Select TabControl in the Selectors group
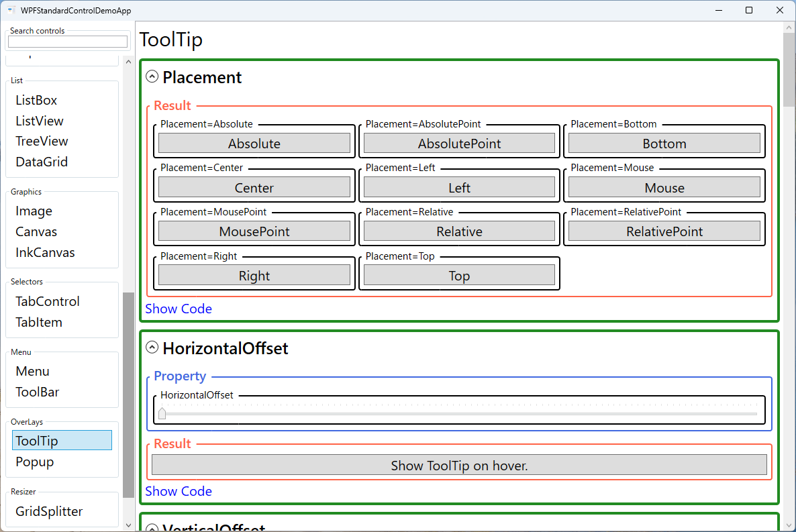Image resolution: width=796 pixels, height=532 pixels. click(x=47, y=301)
